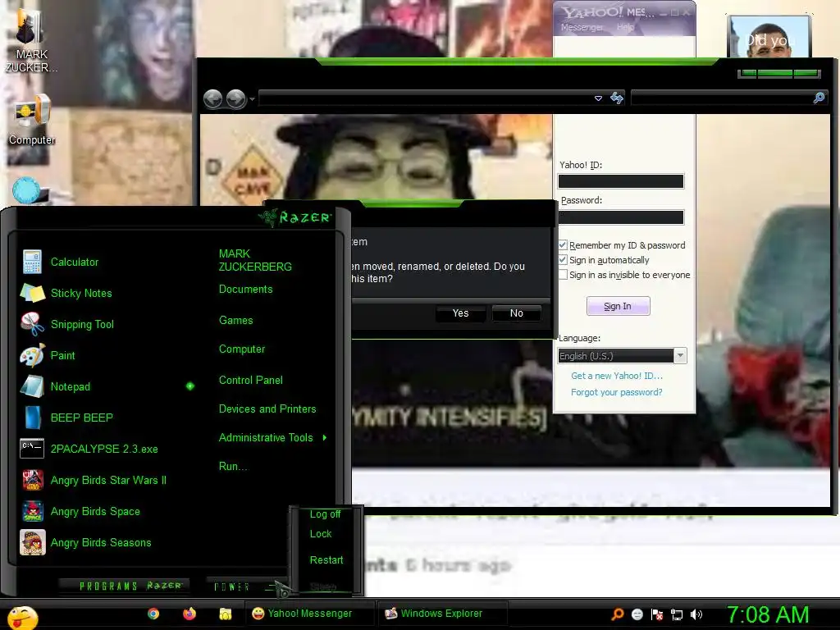Click the Password input field

click(621, 217)
